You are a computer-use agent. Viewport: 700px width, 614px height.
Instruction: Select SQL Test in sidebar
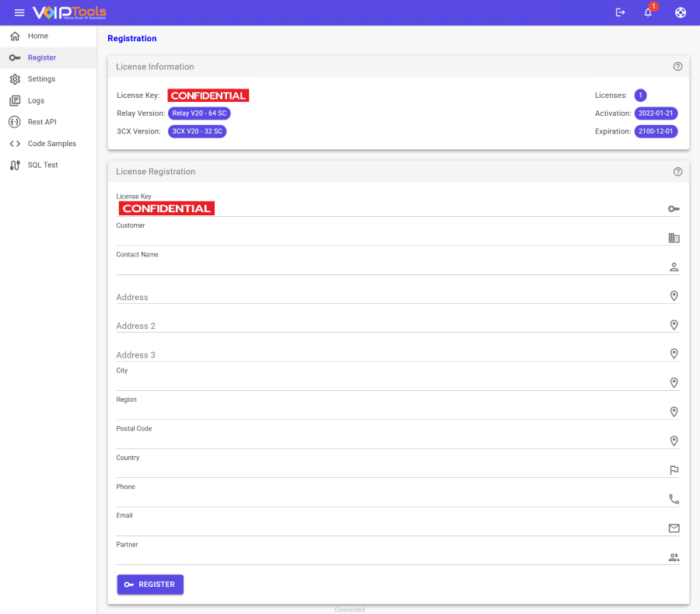click(x=44, y=165)
